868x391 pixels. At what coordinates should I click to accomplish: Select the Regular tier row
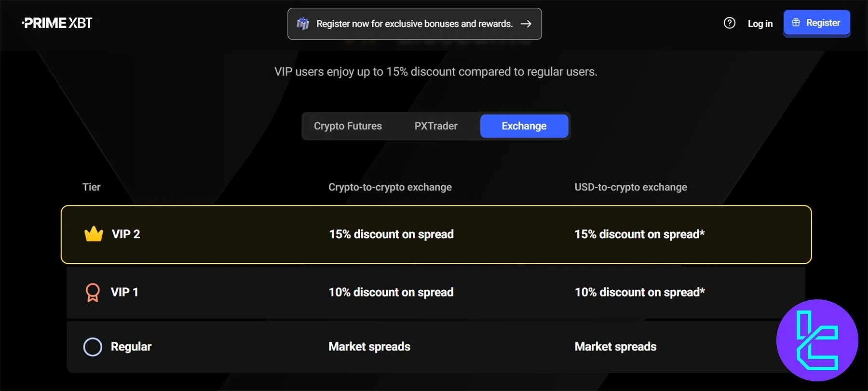[434, 347]
